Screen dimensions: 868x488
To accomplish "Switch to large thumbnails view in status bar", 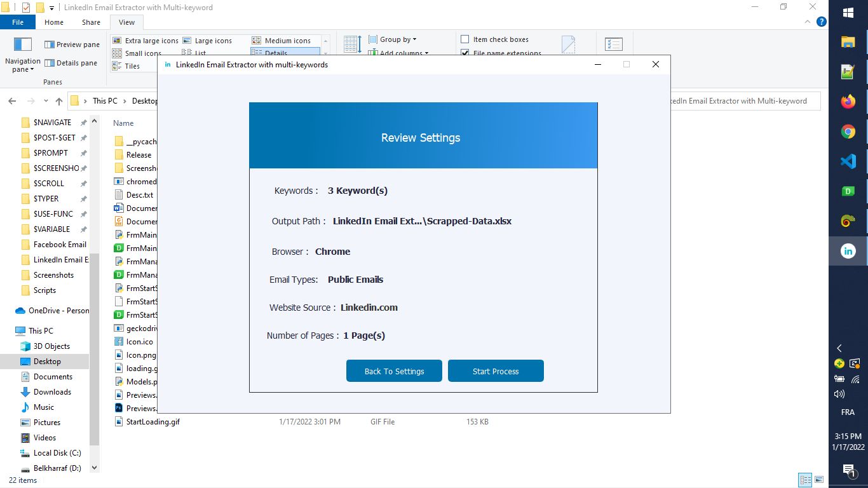I will coord(819,480).
